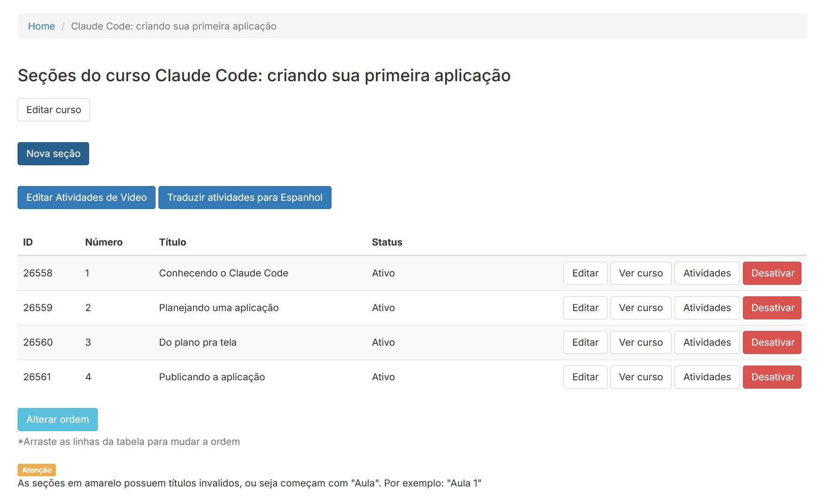The height and width of the screenshot is (504, 832).
Task: Edit section Planejando uma aplicação
Action: pyautogui.click(x=585, y=308)
